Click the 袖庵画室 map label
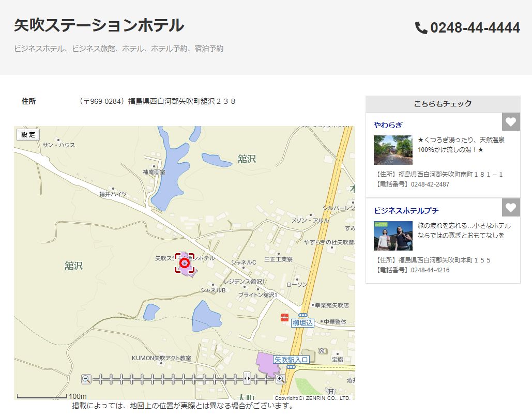Image resolution: width=532 pixels, height=418 pixels. [x=154, y=172]
